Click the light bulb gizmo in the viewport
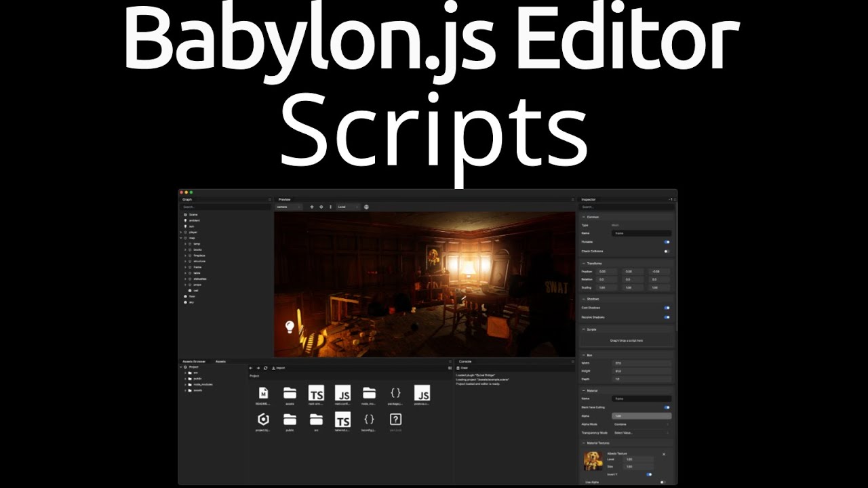Image resolution: width=868 pixels, height=488 pixels. (x=290, y=327)
